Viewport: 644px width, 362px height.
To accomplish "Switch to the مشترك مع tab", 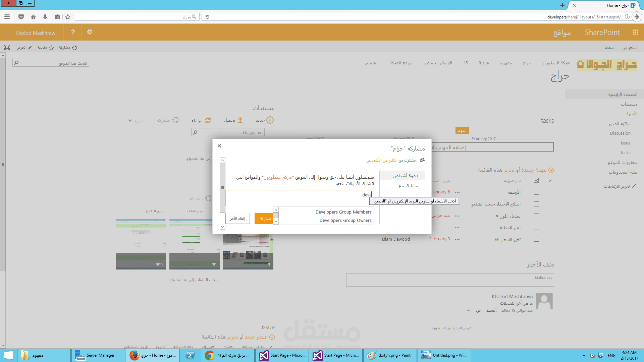I will tap(408, 186).
